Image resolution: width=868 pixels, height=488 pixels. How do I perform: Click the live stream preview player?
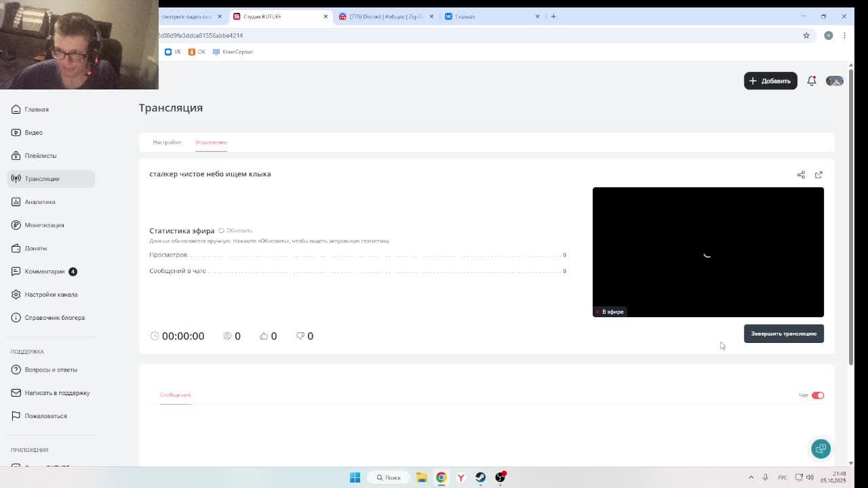pos(708,252)
